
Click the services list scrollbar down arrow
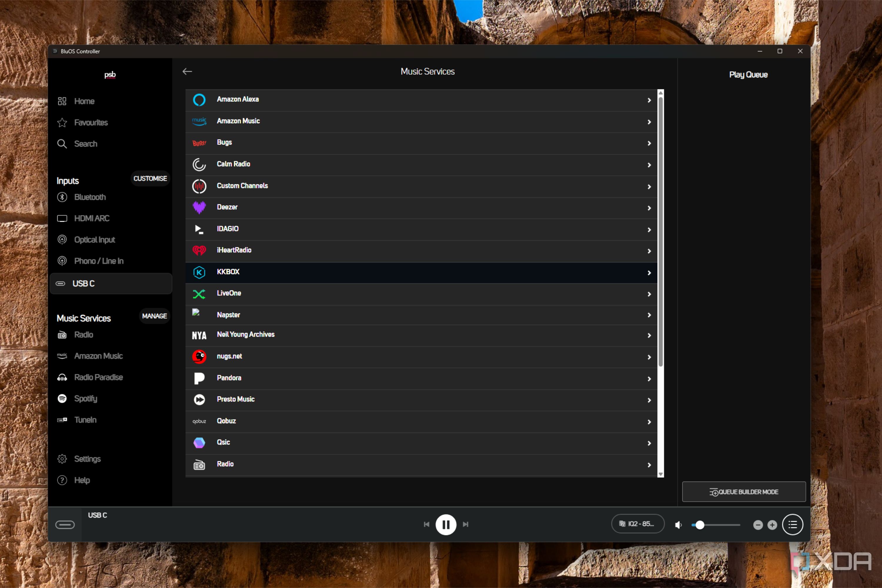coord(661,475)
